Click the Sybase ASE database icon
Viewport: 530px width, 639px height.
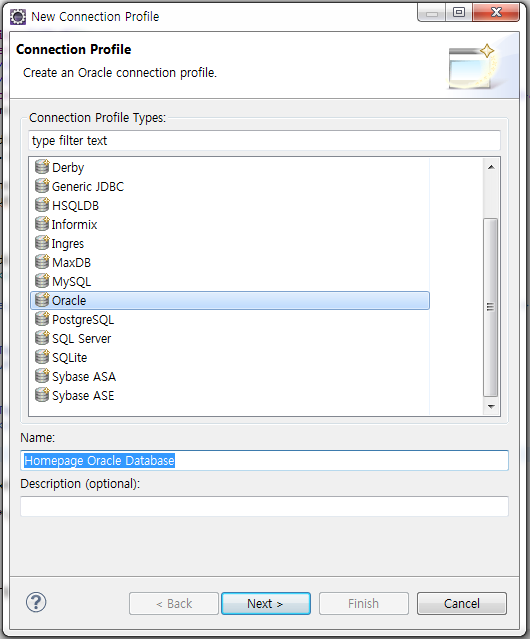pyautogui.click(x=42, y=395)
